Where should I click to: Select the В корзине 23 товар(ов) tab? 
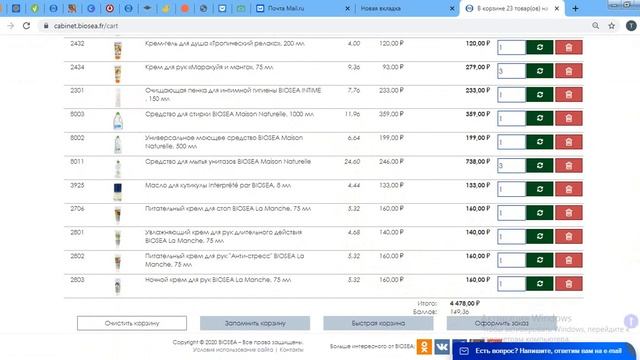tap(512, 8)
